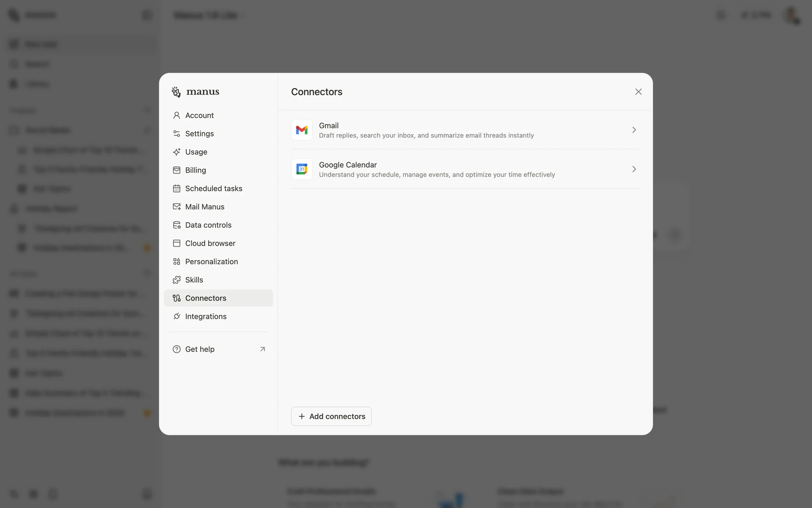Open the Account settings section
Image resolution: width=812 pixels, height=508 pixels.
click(x=199, y=116)
